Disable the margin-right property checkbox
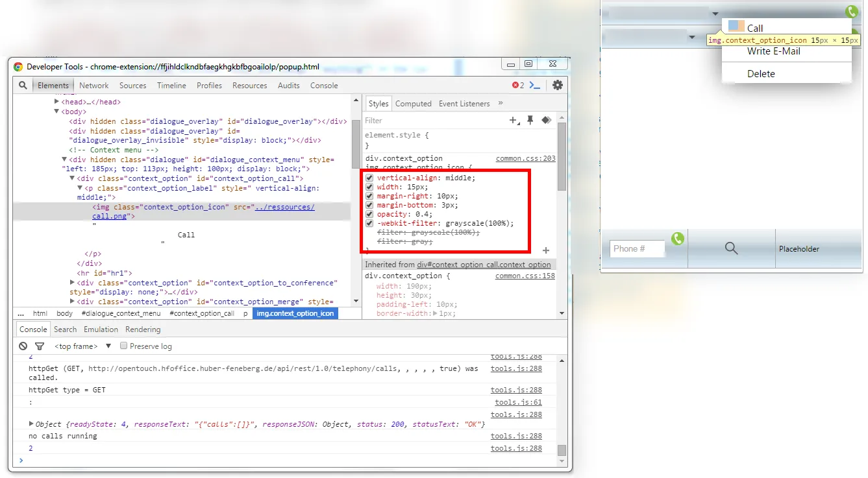This screenshot has width=868, height=478. (369, 196)
